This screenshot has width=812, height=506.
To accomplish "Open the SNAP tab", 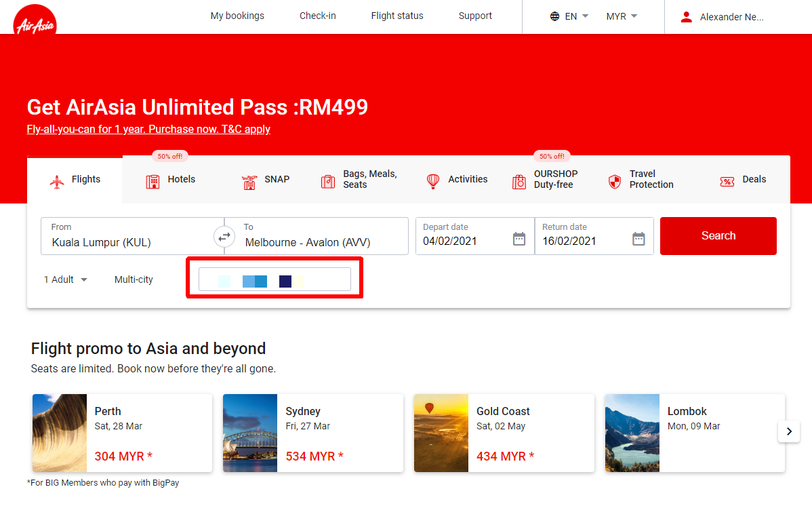I will tap(266, 180).
